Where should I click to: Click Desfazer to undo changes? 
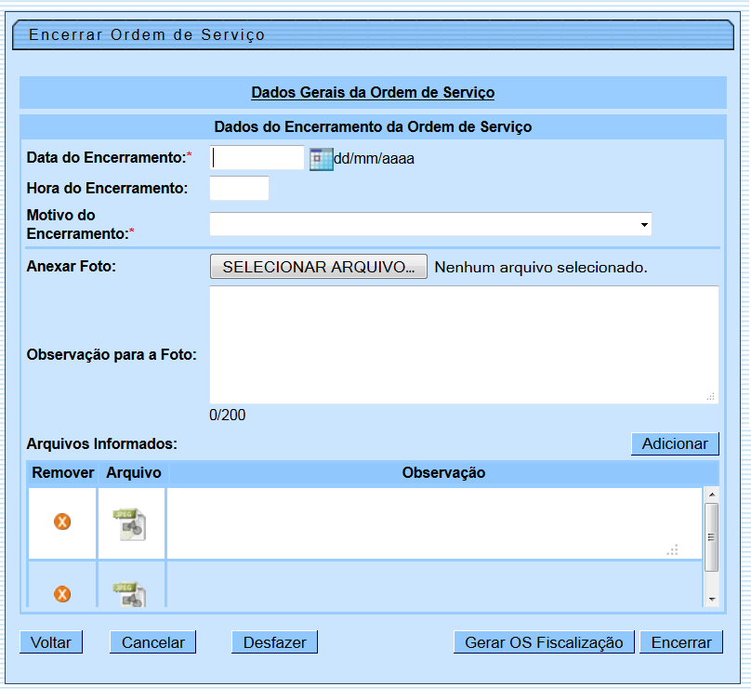(274, 642)
